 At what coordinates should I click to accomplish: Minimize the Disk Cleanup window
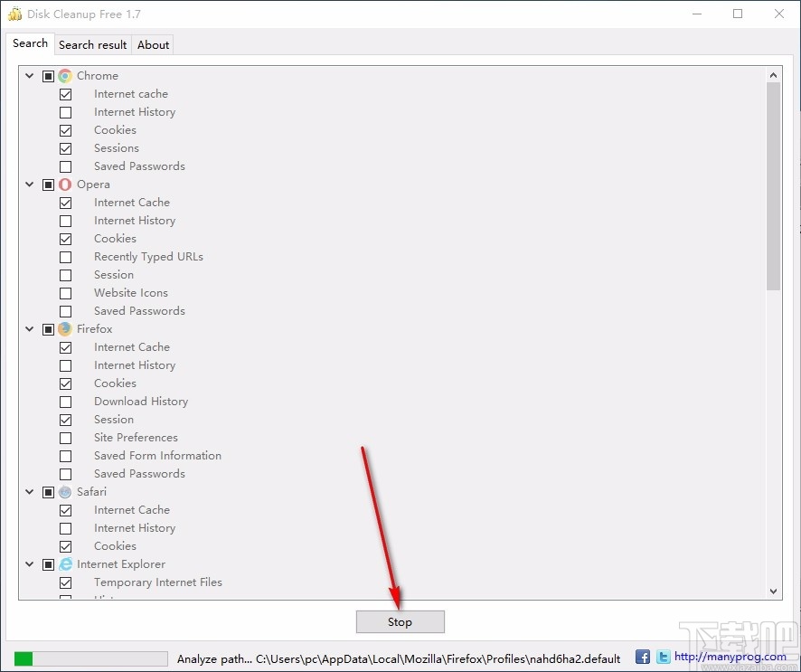(x=697, y=14)
